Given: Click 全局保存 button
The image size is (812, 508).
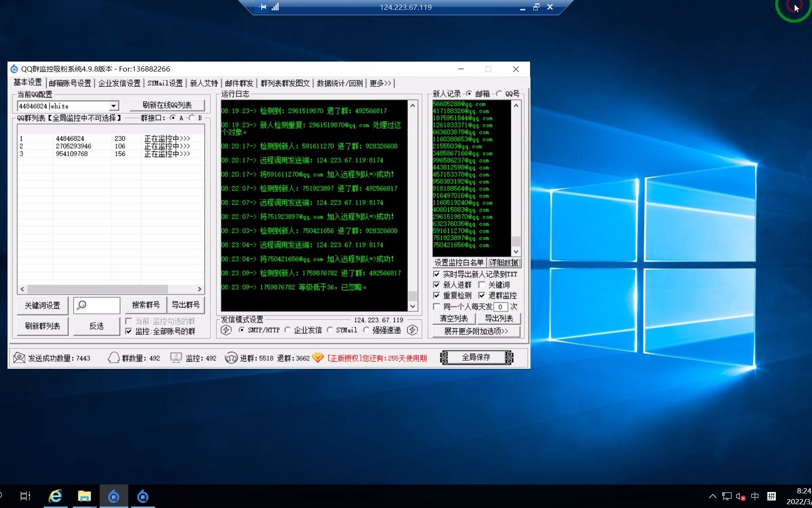Looking at the screenshot, I should [476, 357].
